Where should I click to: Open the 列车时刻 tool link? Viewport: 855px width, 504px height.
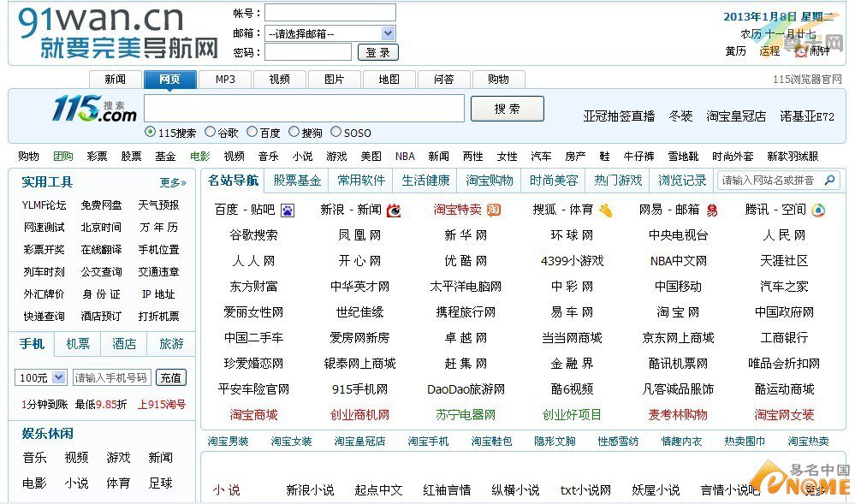pos(45,271)
